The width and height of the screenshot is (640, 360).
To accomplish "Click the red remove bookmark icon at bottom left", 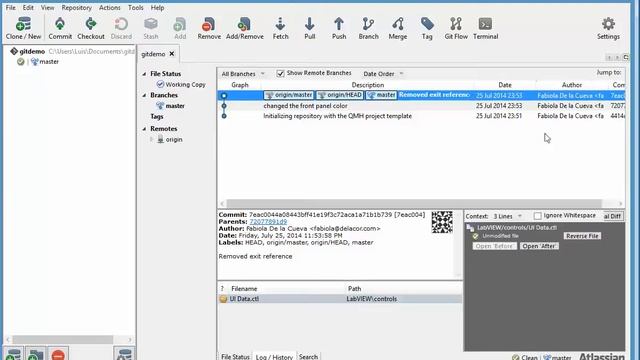I will pos(58,354).
